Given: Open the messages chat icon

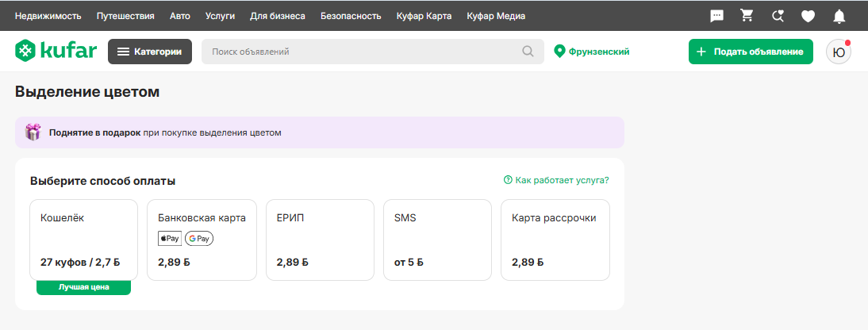Looking at the screenshot, I should 717,16.
